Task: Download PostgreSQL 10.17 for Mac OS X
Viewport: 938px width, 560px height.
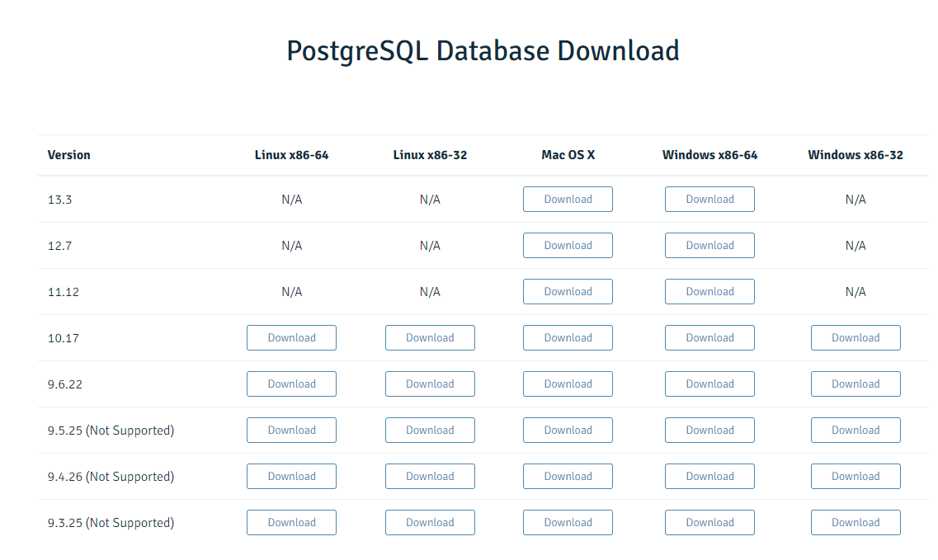Action: pyautogui.click(x=568, y=337)
